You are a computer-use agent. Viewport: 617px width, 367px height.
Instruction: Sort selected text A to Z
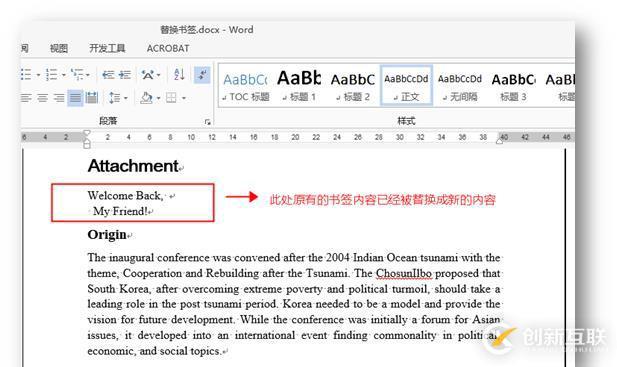(179, 74)
